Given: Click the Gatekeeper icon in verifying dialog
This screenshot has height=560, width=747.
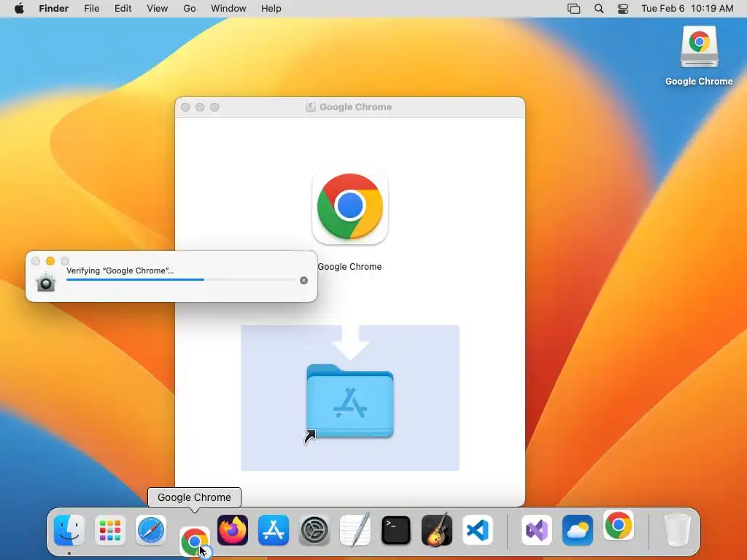Looking at the screenshot, I should click(46, 282).
